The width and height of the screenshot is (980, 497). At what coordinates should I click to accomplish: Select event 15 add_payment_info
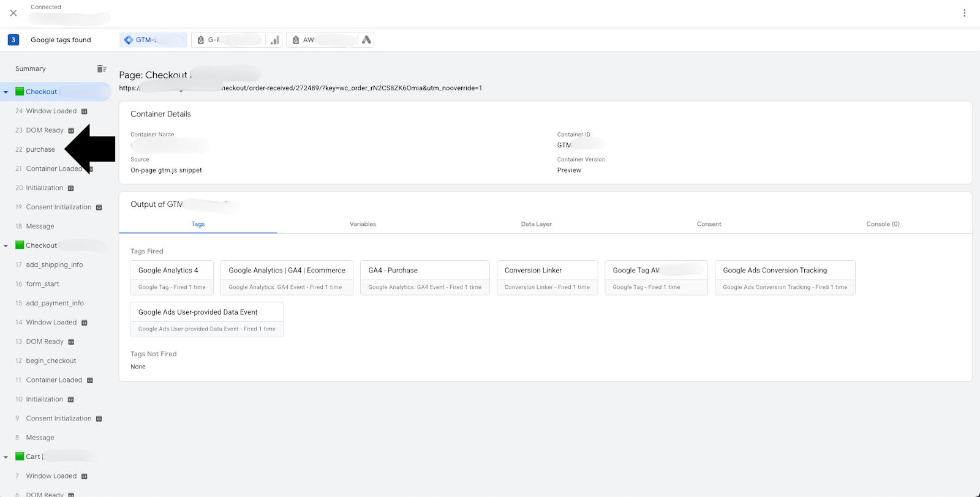(x=55, y=303)
